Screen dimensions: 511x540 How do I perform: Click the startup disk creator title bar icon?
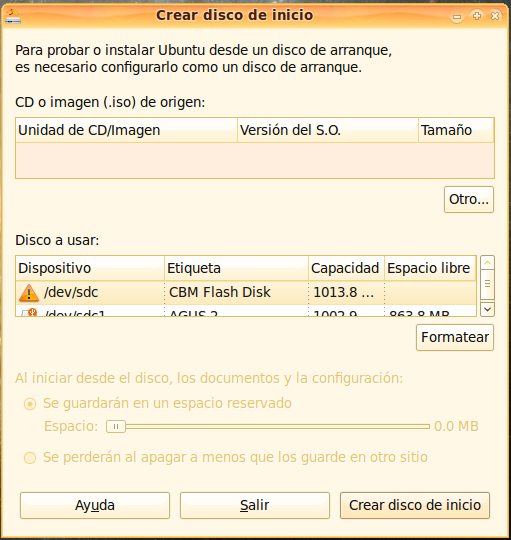pyautogui.click(x=13, y=16)
